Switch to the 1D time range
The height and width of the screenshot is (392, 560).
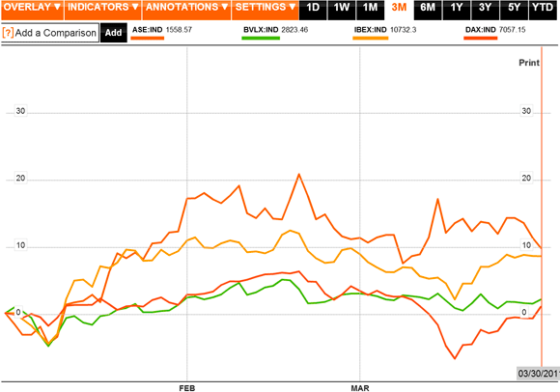(313, 10)
